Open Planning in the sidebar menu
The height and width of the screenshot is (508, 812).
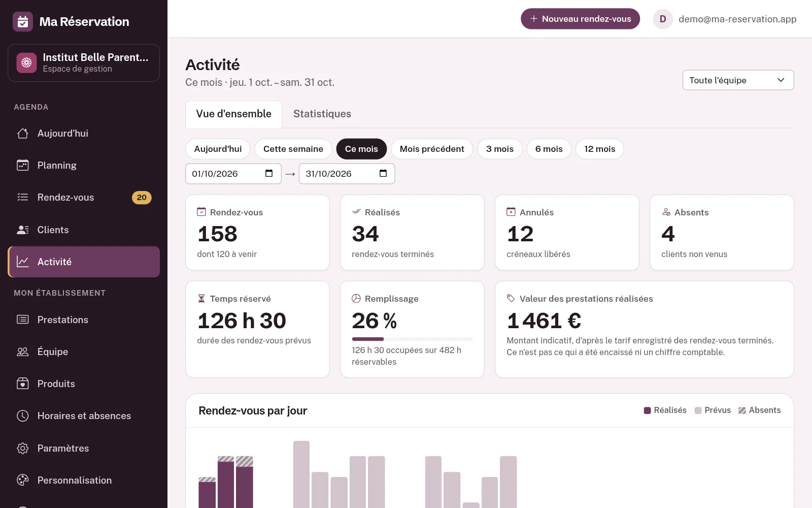point(84,165)
